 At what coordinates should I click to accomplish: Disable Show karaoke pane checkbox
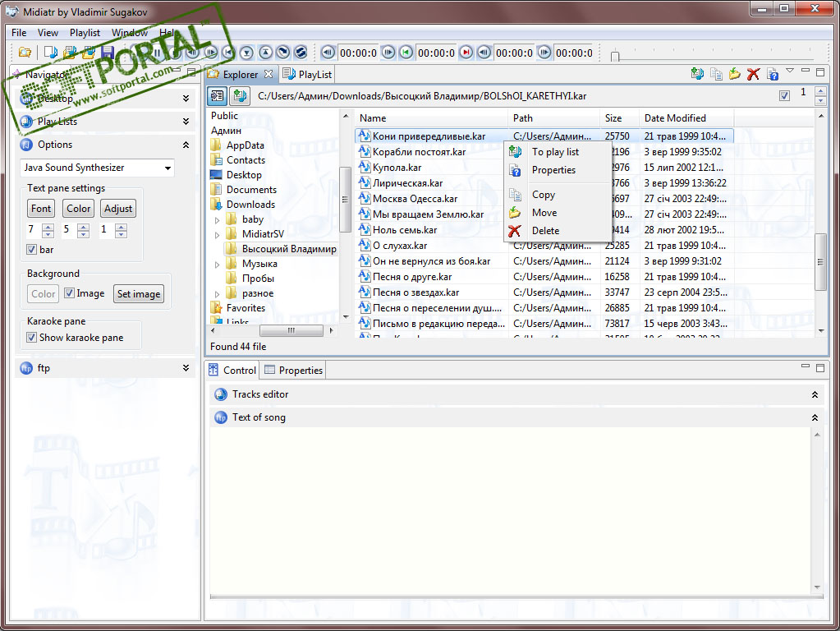tap(31, 337)
